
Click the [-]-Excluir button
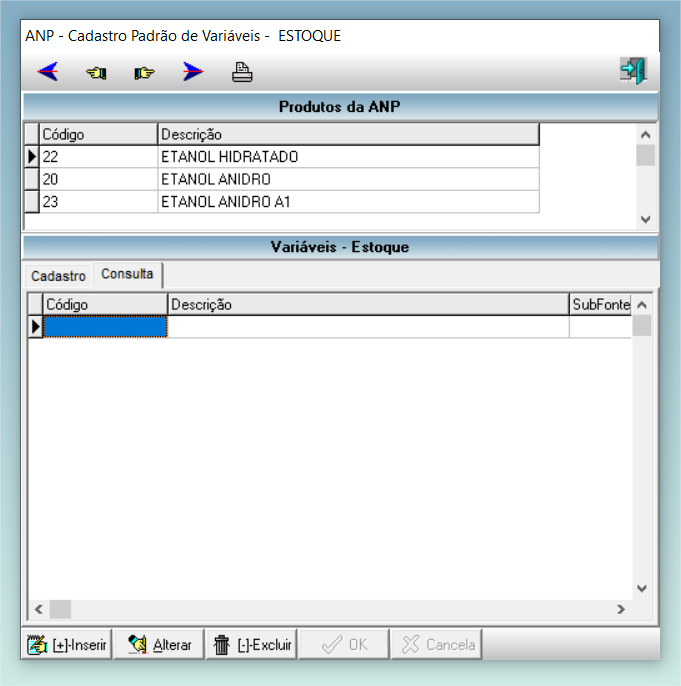tap(251, 644)
